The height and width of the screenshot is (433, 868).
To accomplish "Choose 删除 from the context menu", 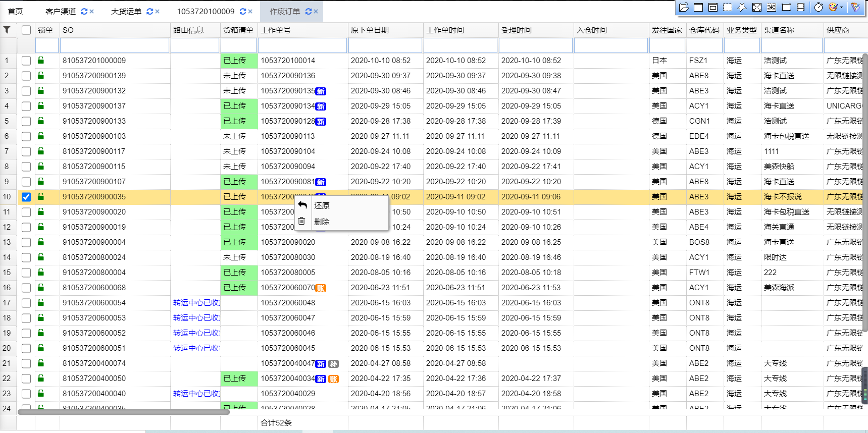I will coord(322,222).
